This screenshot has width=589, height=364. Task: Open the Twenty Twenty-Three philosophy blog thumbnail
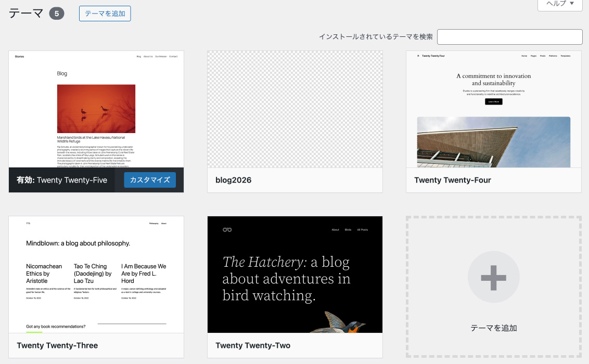96,275
